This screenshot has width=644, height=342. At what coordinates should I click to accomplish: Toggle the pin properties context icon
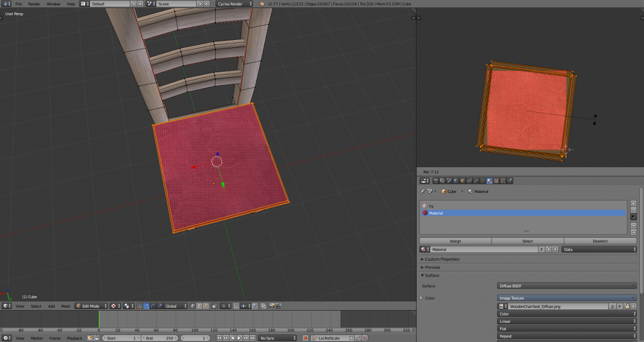(x=422, y=191)
